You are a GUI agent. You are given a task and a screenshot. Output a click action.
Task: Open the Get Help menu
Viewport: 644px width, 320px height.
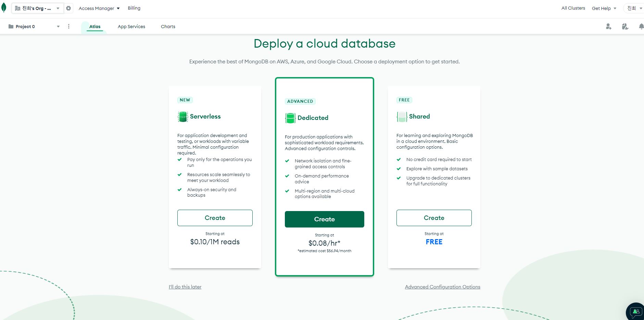point(604,8)
